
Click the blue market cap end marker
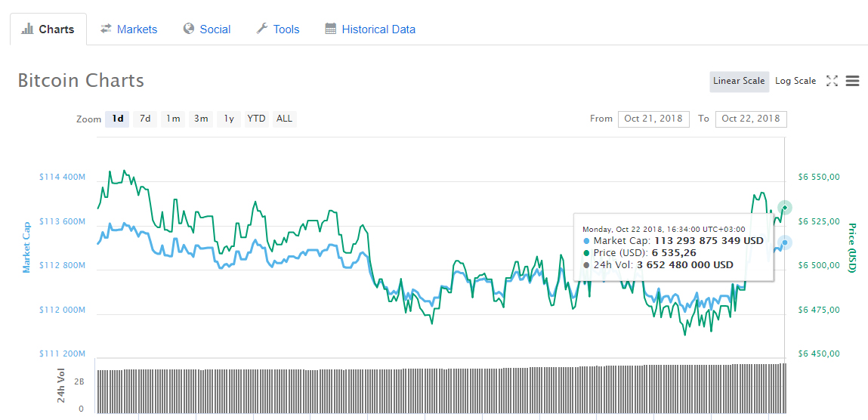785,242
